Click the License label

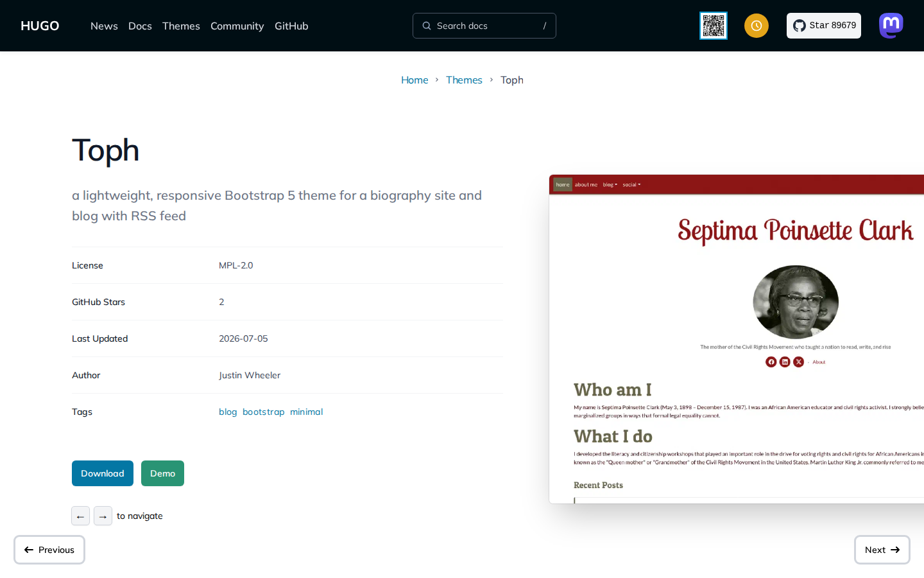pyautogui.click(x=87, y=265)
